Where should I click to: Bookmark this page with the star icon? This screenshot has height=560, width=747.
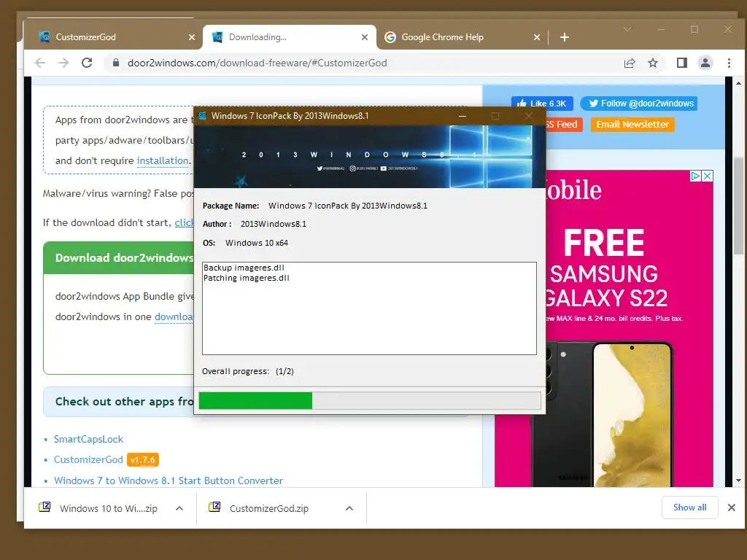[653, 63]
